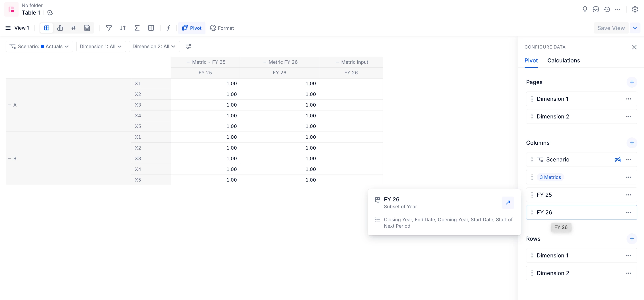Add a new Pages item
This screenshot has width=644, height=300.
pos(632,82)
